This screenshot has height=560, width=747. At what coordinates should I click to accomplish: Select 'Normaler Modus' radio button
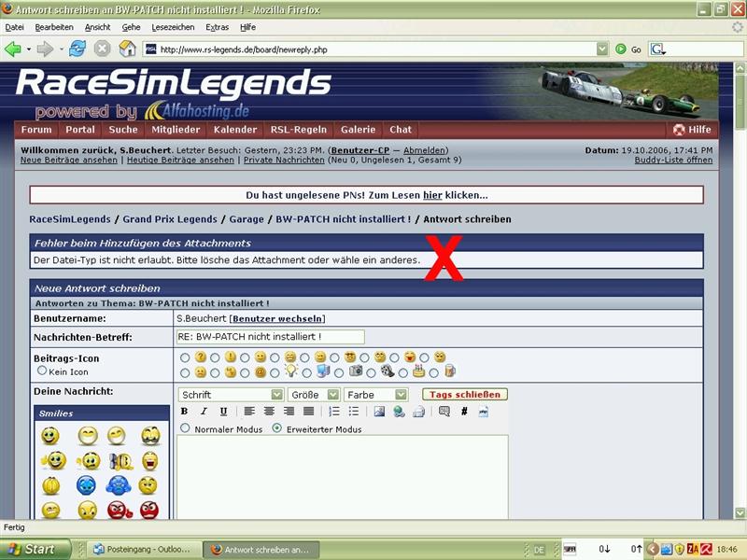click(185, 428)
